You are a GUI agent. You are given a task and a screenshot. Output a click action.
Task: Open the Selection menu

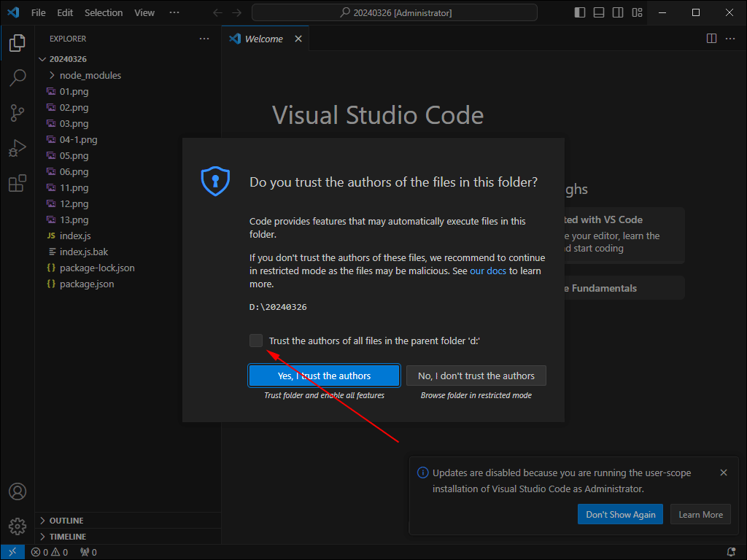(x=104, y=13)
